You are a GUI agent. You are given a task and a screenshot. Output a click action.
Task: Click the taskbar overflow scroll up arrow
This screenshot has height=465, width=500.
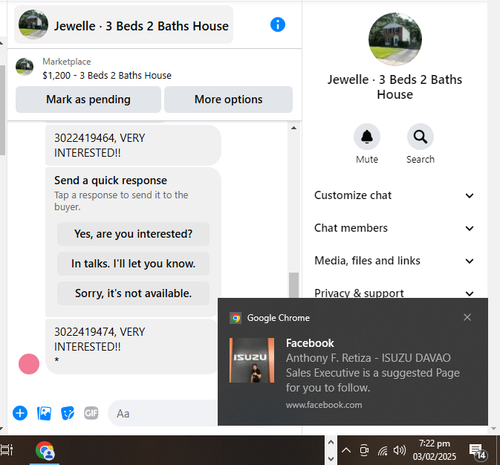(331, 442)
